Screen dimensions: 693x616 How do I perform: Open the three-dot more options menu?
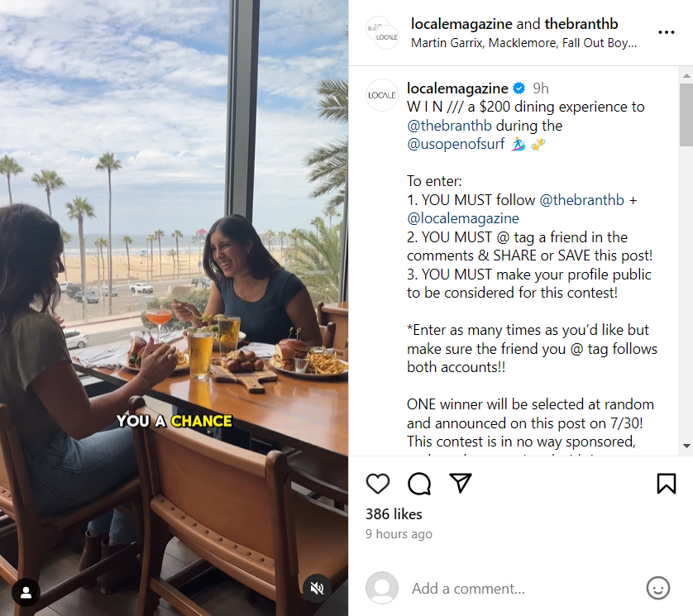pyautogui.click(x=667, y=32)
